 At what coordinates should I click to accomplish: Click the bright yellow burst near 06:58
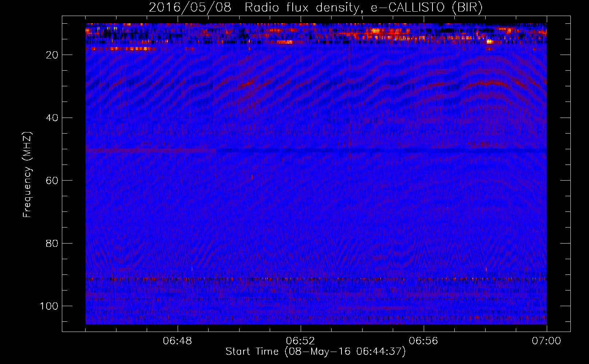pyautogui.click(x=490, y=41)
